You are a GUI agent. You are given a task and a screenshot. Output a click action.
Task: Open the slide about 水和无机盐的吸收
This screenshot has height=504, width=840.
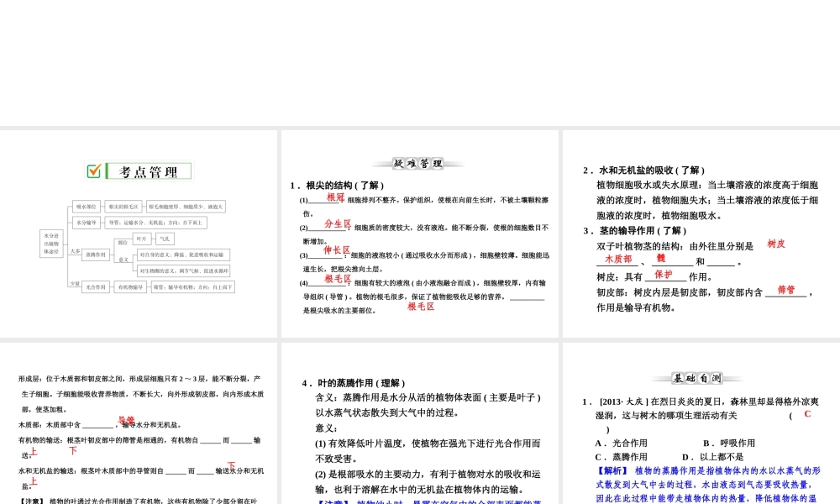coord(701,234)
